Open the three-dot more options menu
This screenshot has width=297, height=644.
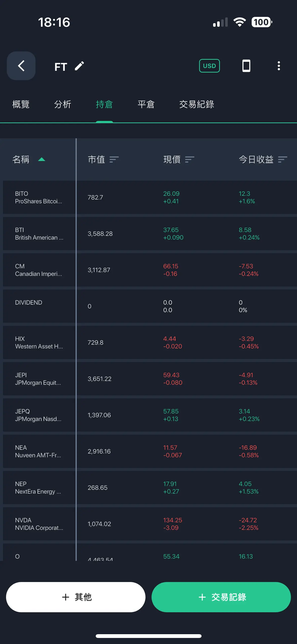[279, 66]
